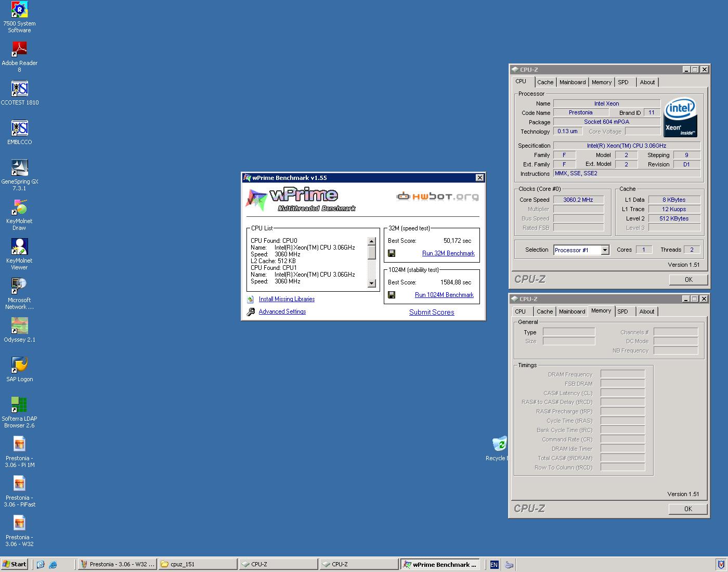Image resolution: width=728 pixels, height=572 pixels.
Task: Switch to Mainboard tab in upper CPU-Z window
Action: click(x=573, y=82)
